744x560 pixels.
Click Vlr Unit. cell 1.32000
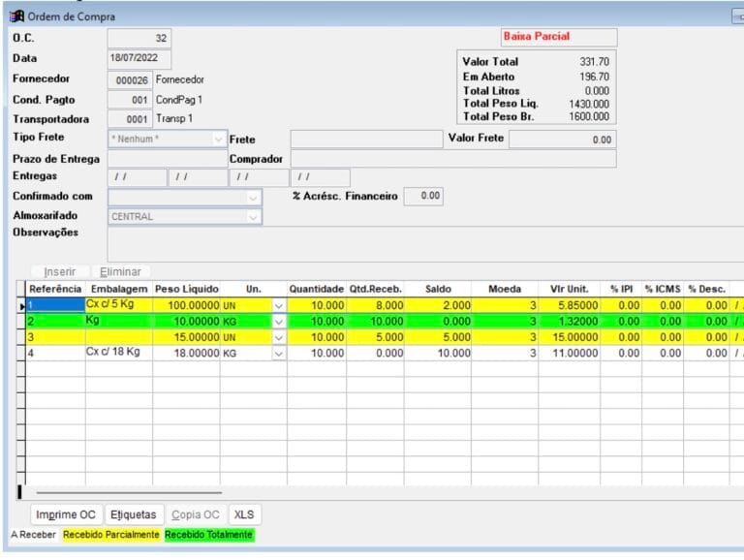pos(570,322)
